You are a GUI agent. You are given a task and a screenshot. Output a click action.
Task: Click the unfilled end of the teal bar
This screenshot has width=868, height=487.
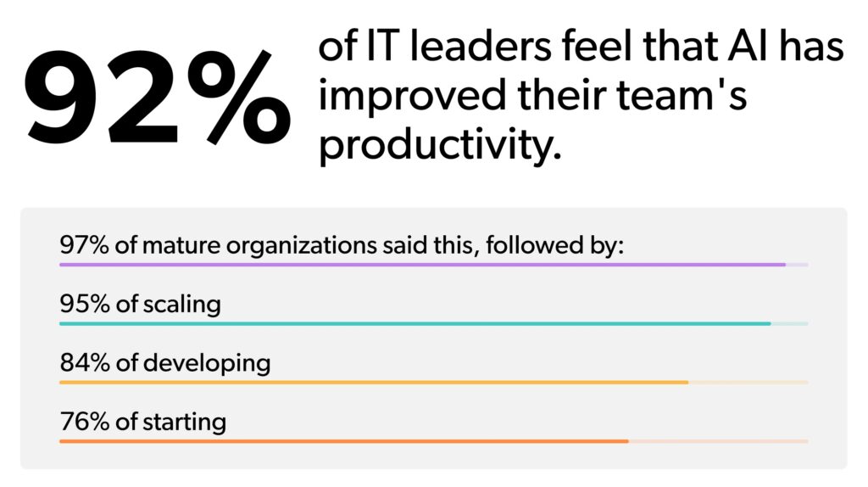[x=789, y=323]
